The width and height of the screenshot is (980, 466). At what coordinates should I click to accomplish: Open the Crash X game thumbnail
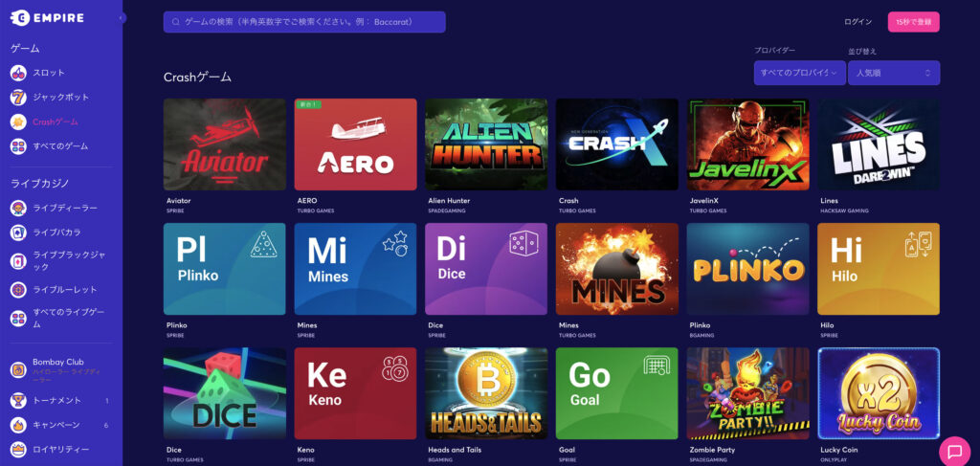coord(617,144)
